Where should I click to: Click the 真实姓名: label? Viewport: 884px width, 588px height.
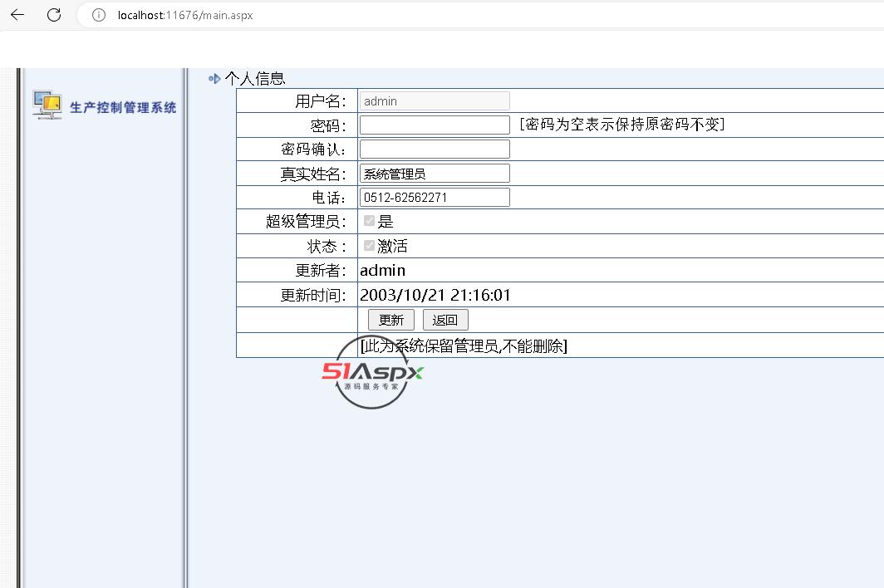(313, 174)
